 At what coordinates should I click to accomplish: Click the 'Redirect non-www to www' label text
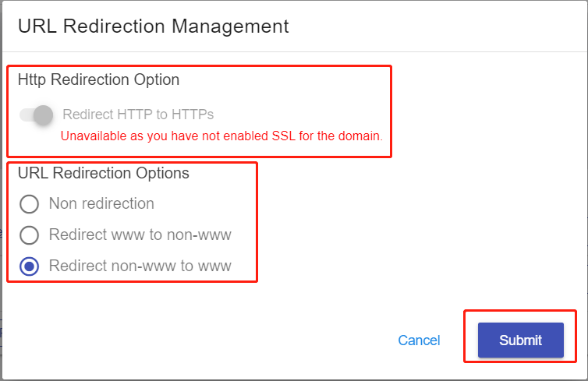click(140, 266)
